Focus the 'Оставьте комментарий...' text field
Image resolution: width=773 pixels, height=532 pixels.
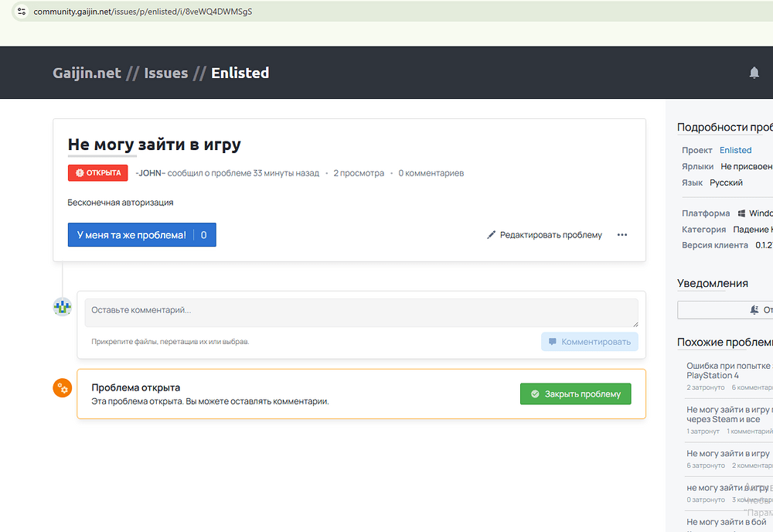(361, 311)
